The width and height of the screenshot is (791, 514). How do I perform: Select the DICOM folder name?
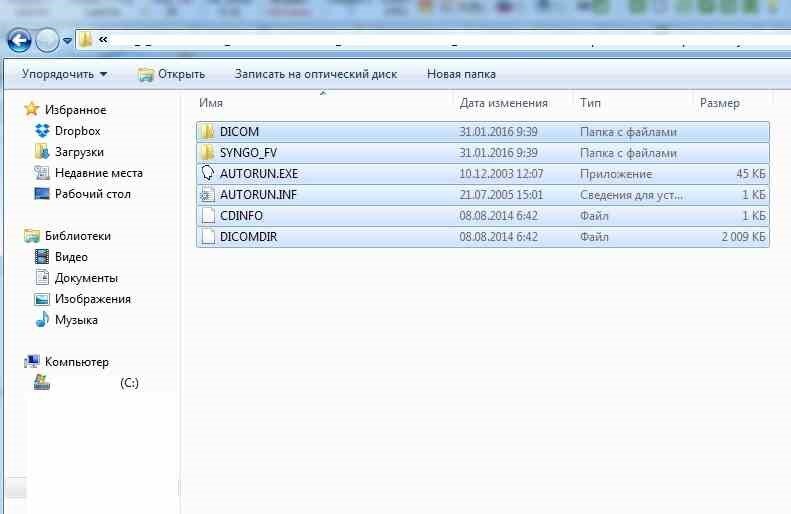click(239, 132)
